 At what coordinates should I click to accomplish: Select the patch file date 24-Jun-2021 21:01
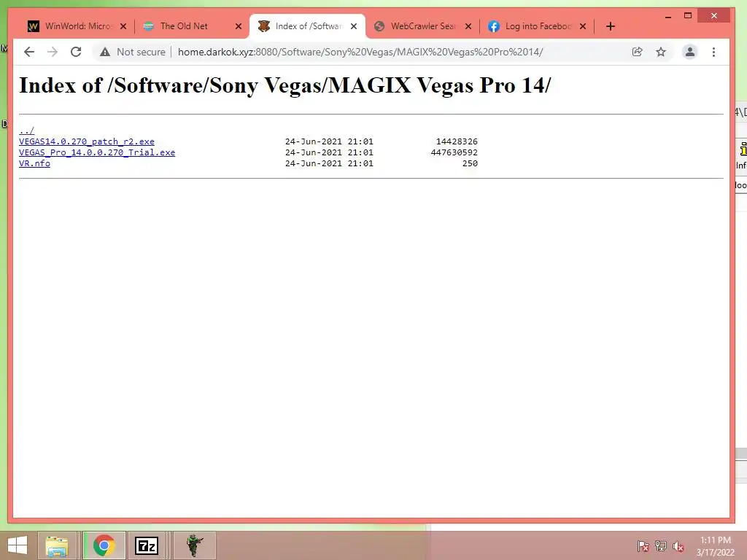pyautogui.click(x=329, y=141)
